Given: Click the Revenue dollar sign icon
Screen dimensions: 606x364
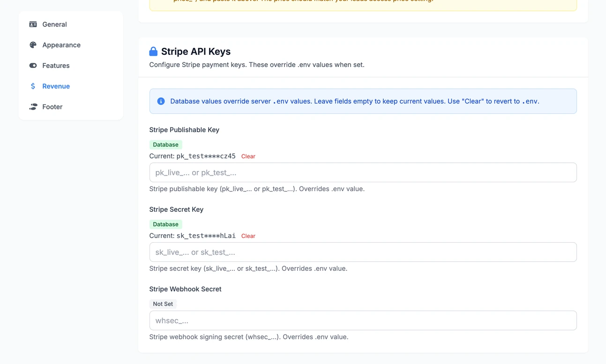Looking at the screenshot, I should point(33,86).
